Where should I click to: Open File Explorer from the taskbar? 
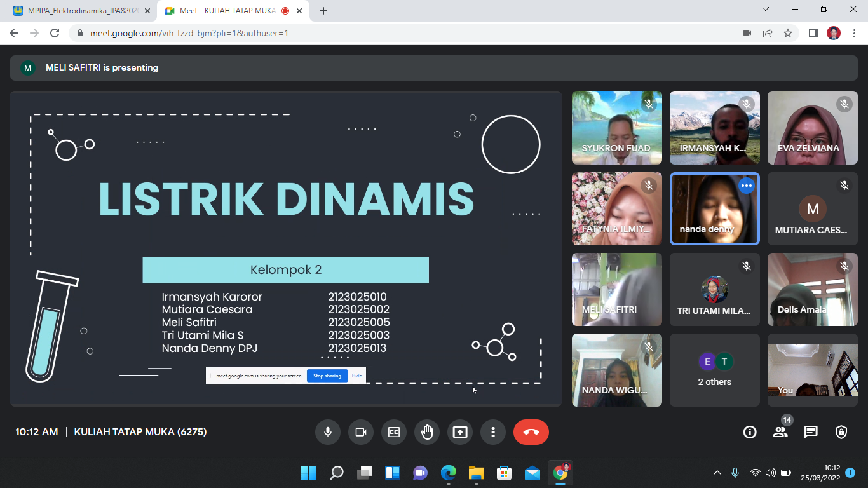[476, 473]
